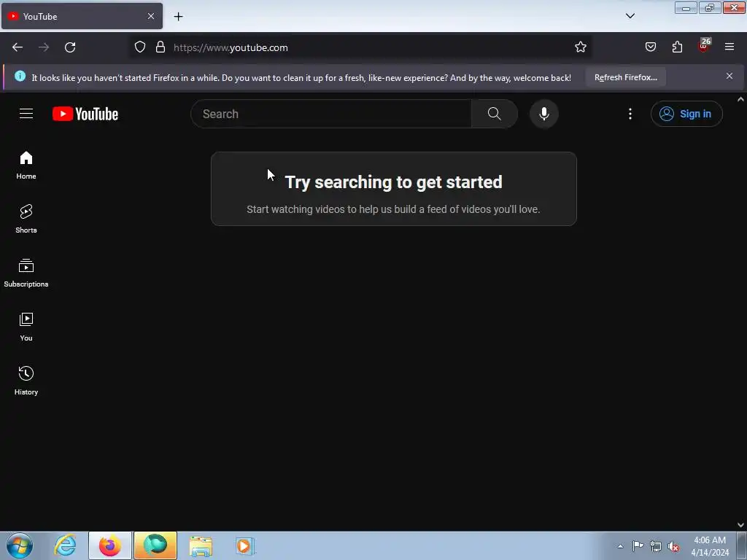Click the YouTube logo

coord(85,114)
